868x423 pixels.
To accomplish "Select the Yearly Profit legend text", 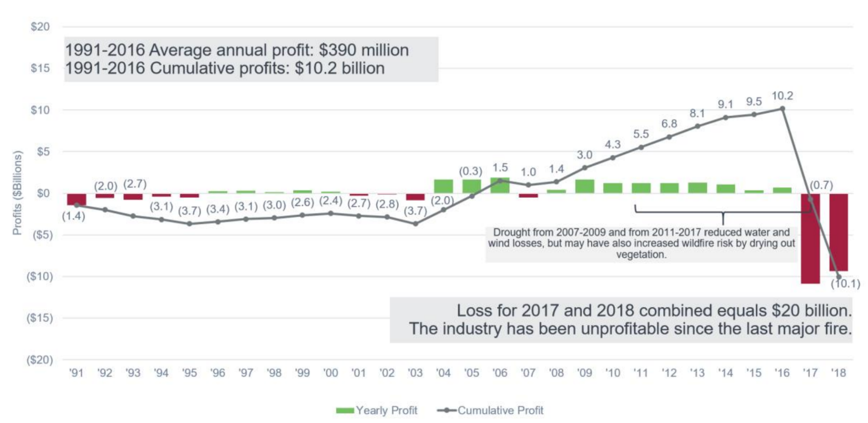I will point(387,410).
